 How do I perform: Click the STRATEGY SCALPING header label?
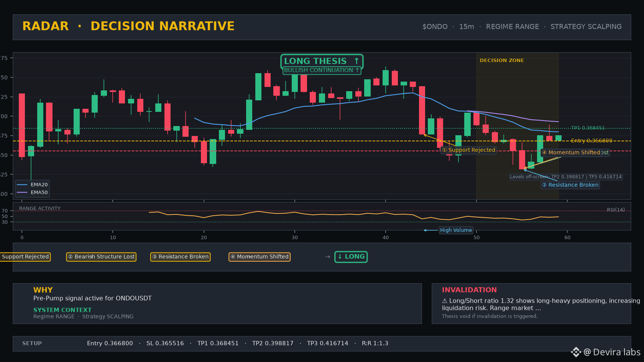(x=586, y=27)
